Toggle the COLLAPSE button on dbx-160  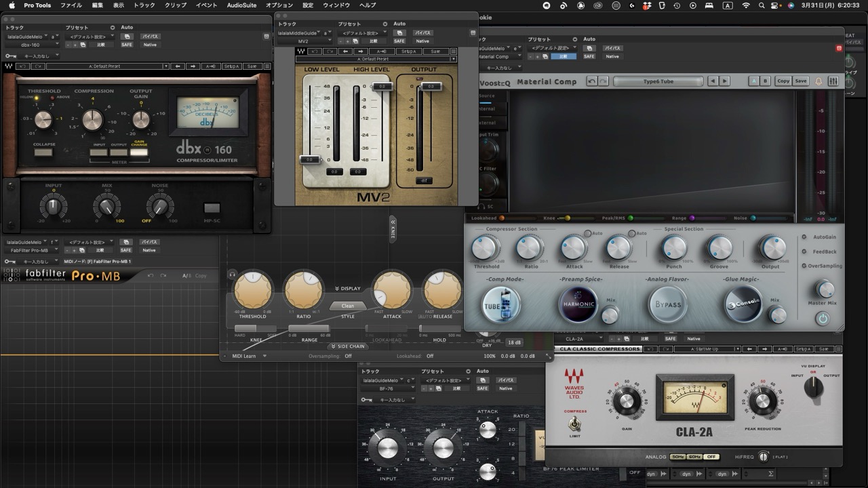tap(43, 152)
